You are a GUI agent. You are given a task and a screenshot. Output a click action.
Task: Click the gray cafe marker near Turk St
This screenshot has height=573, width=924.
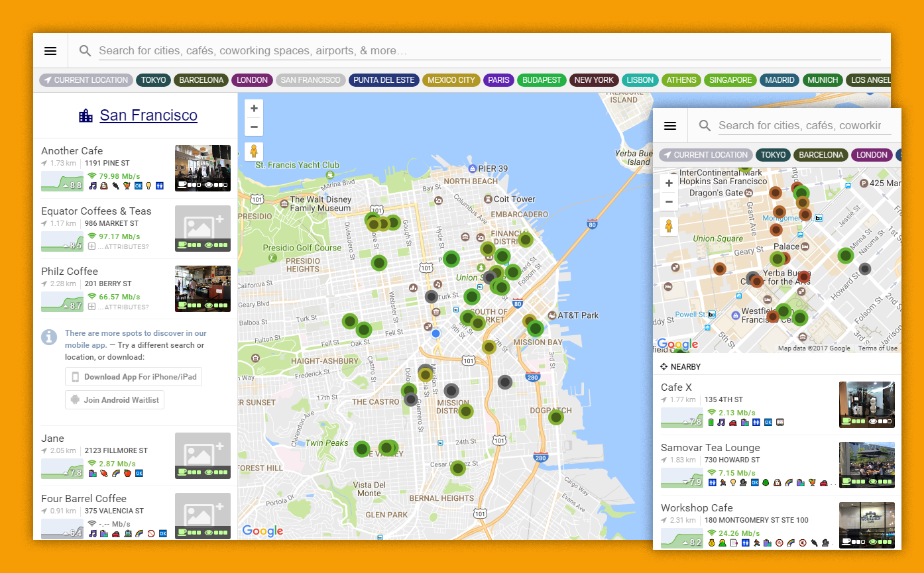point(432,297)
